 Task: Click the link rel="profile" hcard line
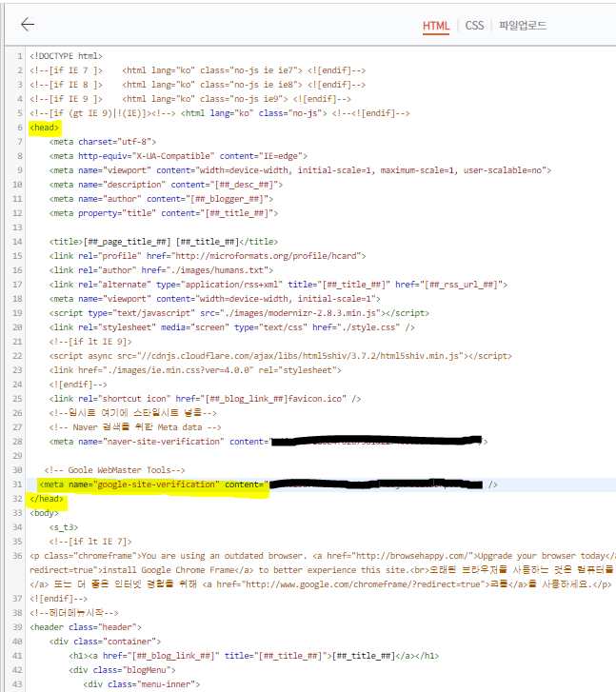tap(208, 256)
